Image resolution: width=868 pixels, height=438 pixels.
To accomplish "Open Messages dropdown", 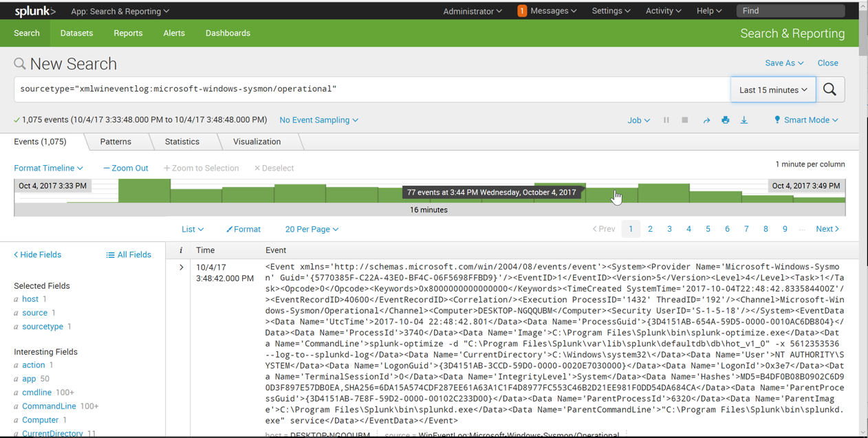I will (x=553, y=11).
